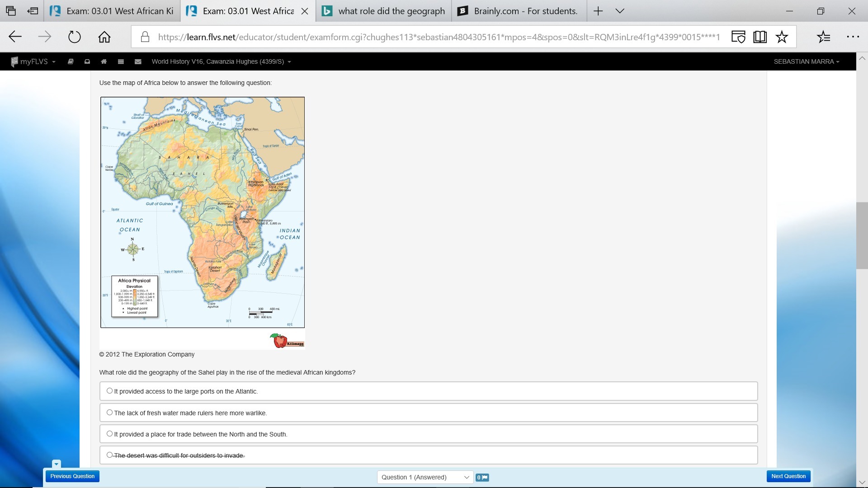Select answer about lack of fresh water

coord(109,413)
